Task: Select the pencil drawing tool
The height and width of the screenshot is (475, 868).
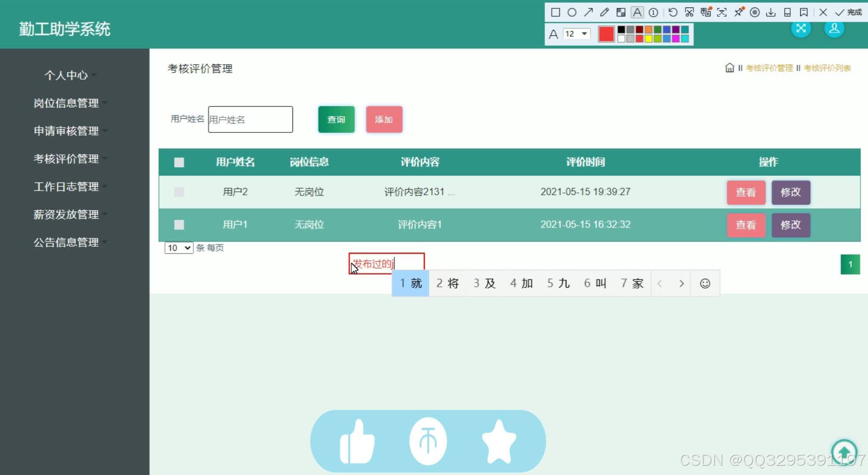Action: (604, 12)
